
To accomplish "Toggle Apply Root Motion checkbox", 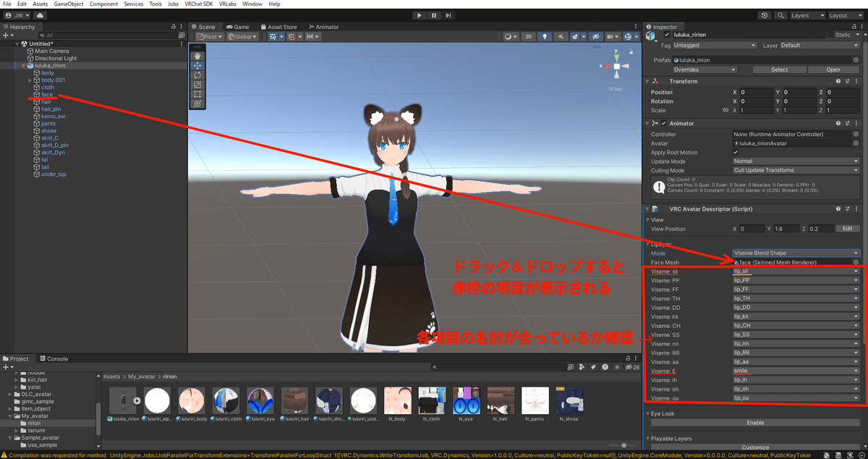I will tap(736, 153).
